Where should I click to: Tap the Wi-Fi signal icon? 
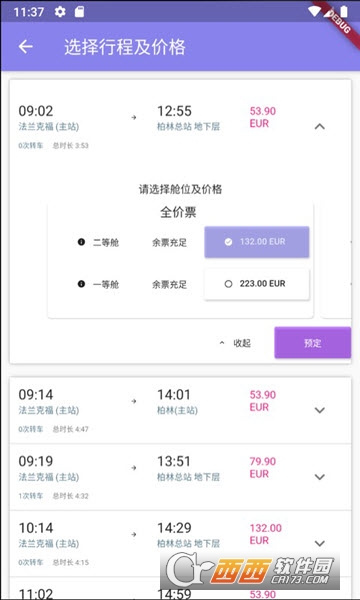coord(314,12)
